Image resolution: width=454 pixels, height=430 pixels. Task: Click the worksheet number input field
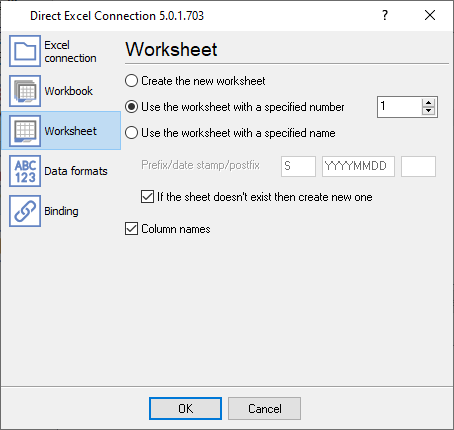pyautogui.click(x=400, y=107)
